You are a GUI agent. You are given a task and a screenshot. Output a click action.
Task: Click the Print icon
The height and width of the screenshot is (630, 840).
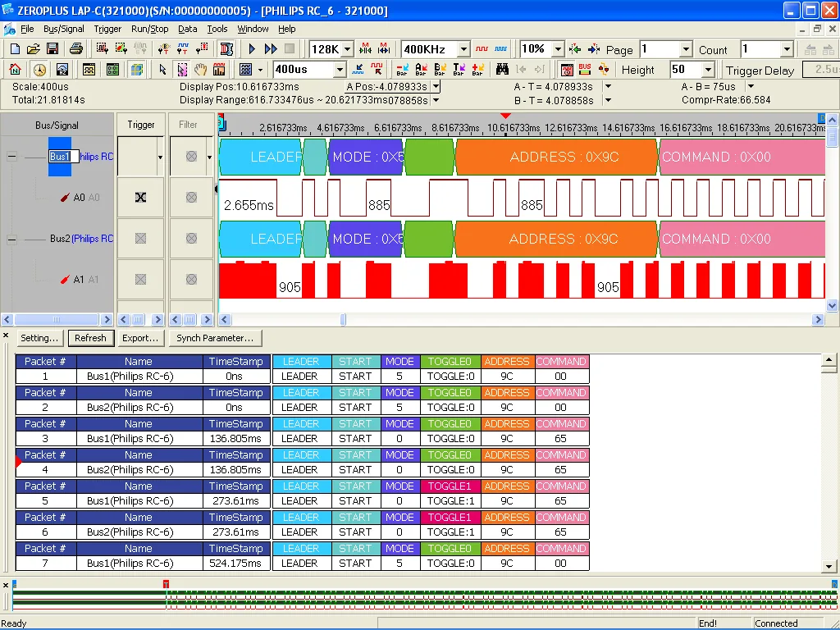76,49
